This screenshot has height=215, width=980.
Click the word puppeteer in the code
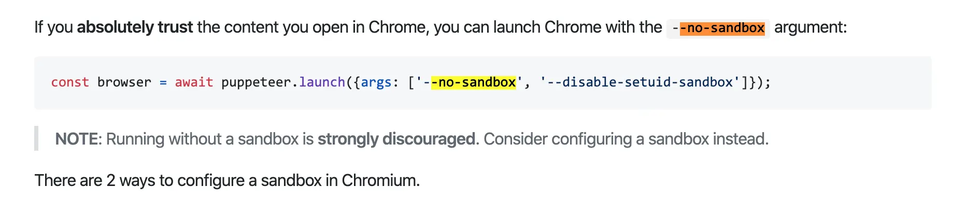[x=256, y=82]
